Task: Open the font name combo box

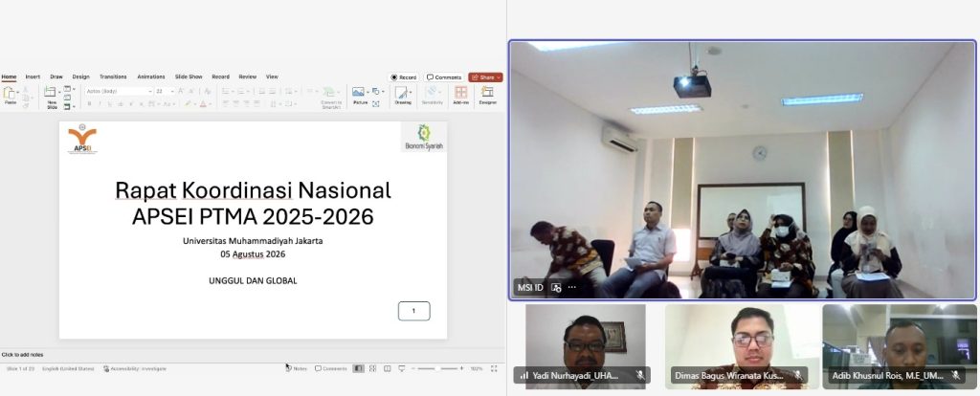Action: pos(120,91)
